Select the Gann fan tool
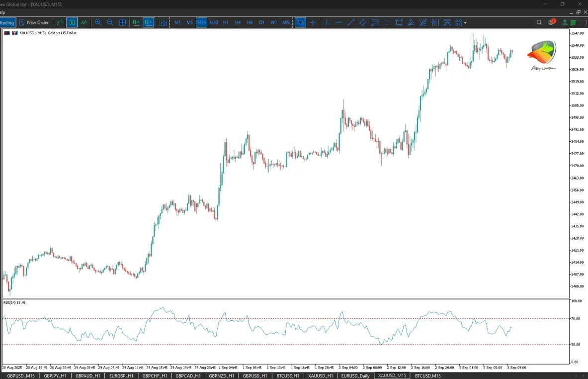 411,22
